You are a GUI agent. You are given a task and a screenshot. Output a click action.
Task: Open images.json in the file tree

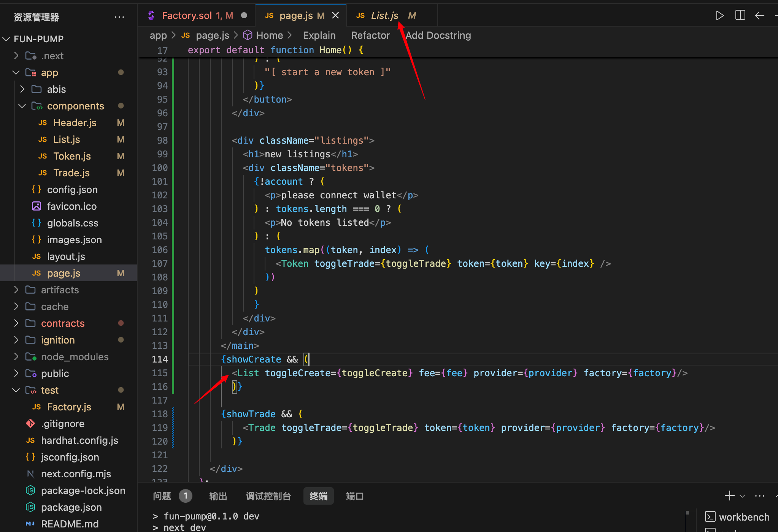click(x=68, y=240)
